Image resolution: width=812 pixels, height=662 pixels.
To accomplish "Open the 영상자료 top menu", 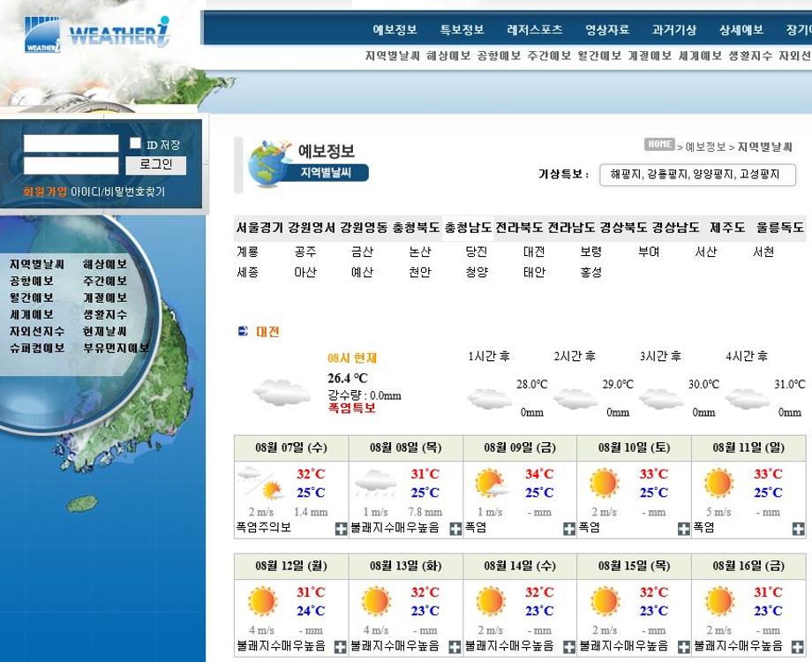I will [x=607, y=29].
